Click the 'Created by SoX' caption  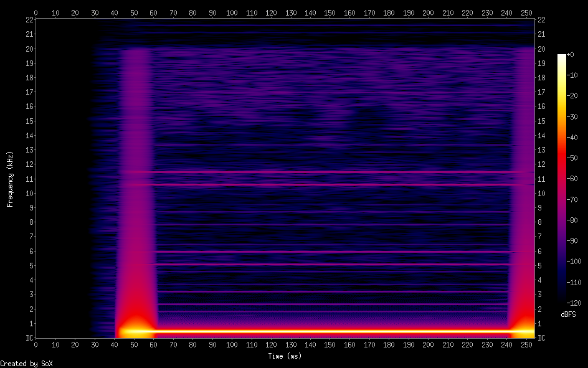point(22,363)
